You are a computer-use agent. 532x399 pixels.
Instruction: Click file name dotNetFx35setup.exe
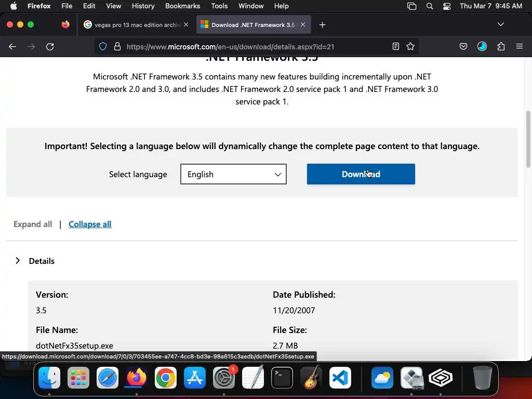(x=74, y=345)
